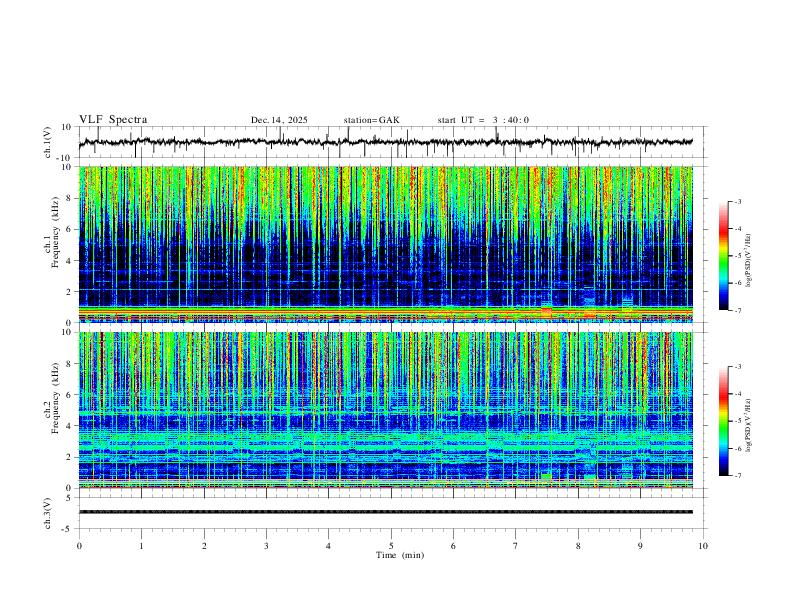Click the time axis tick label "8"

click(578, 546)
